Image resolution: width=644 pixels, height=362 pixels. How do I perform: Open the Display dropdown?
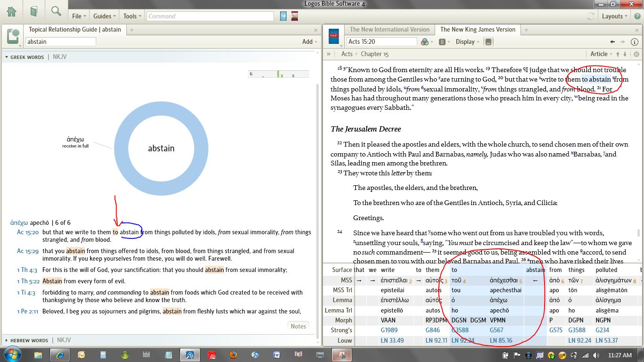[x=467, y=41]
